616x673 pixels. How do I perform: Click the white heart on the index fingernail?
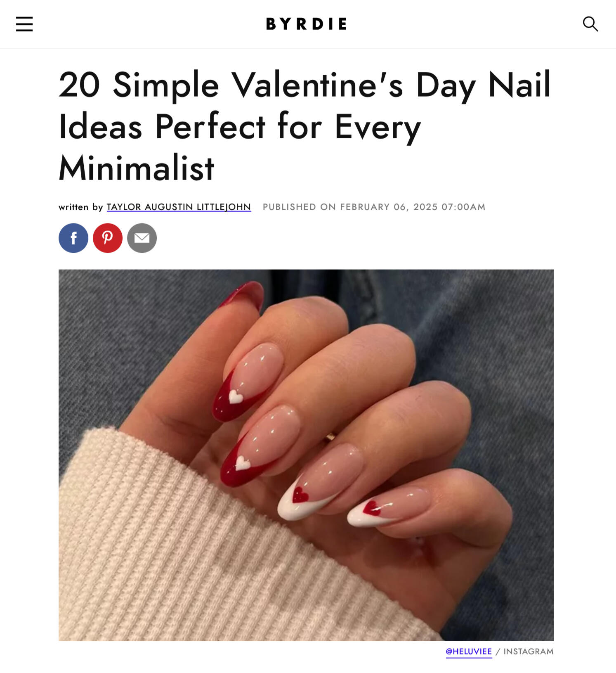tap(236, 396)
